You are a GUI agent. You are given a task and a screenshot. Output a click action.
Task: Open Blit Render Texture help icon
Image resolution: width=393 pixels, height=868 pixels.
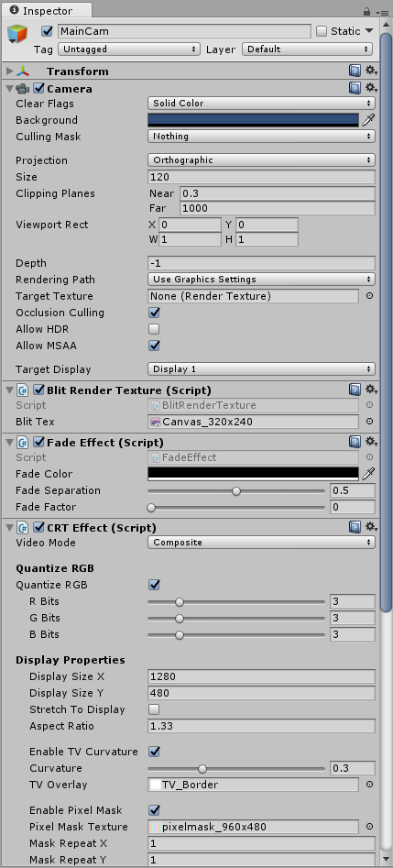point(355,390)
